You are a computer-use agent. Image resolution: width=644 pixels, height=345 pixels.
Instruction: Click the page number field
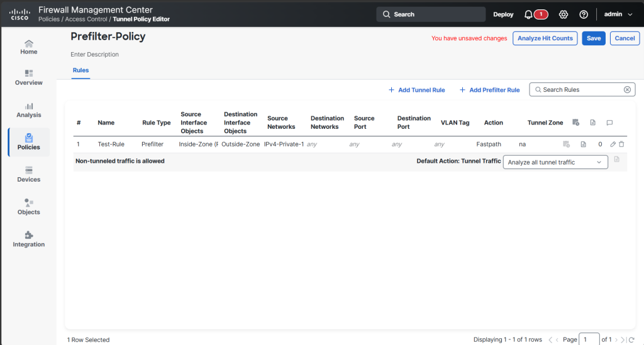589,339
